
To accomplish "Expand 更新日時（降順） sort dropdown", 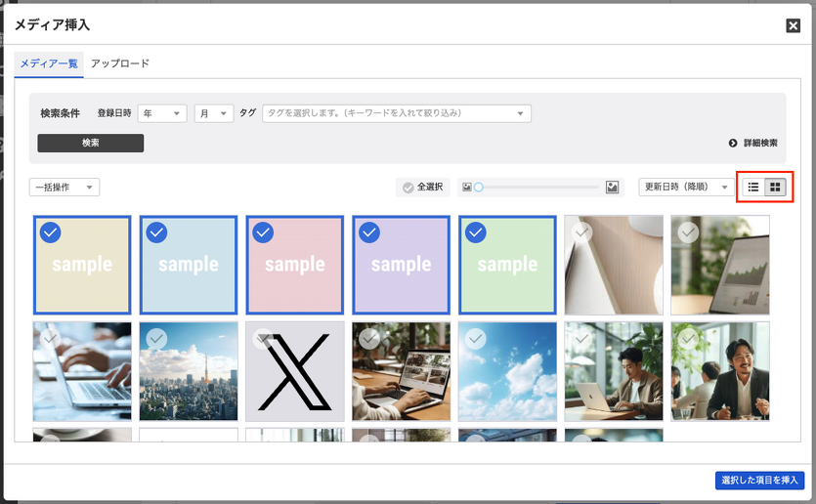I will coord(684,187).
